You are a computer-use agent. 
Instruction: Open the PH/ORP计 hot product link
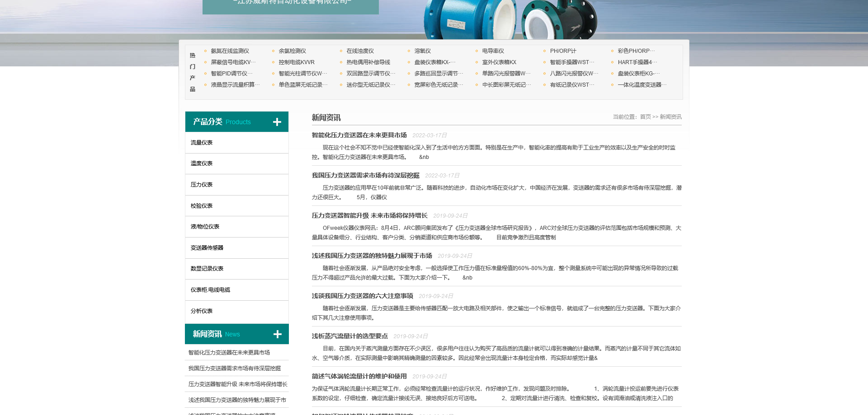[x=562, y=51]
